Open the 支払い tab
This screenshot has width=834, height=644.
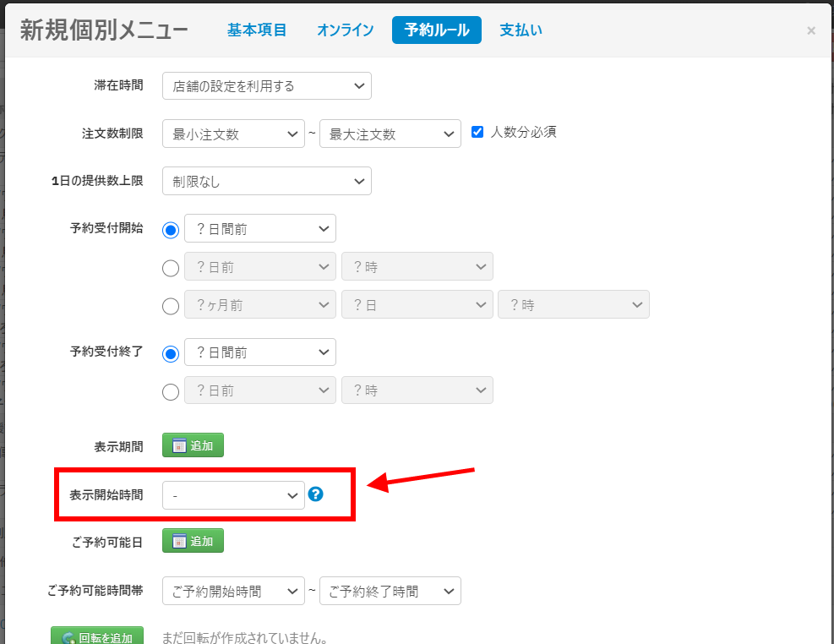pyautogui.click(x=521, y=30)
